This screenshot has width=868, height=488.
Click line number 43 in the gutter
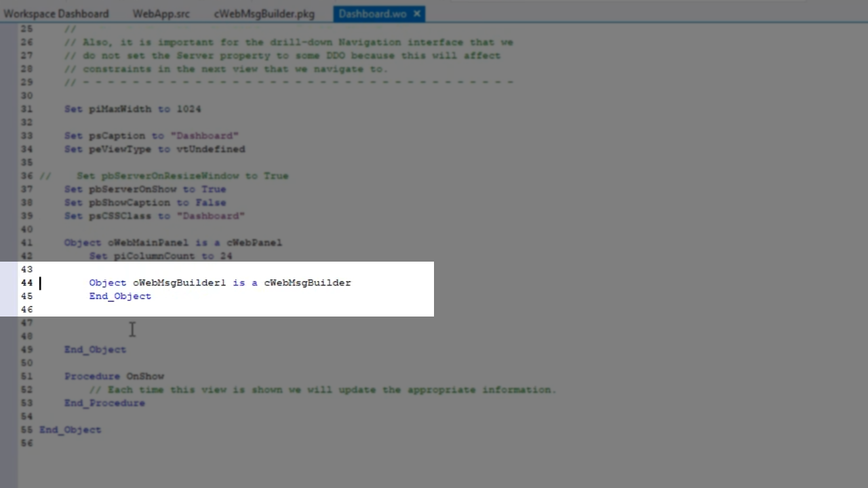pos(26,269)
